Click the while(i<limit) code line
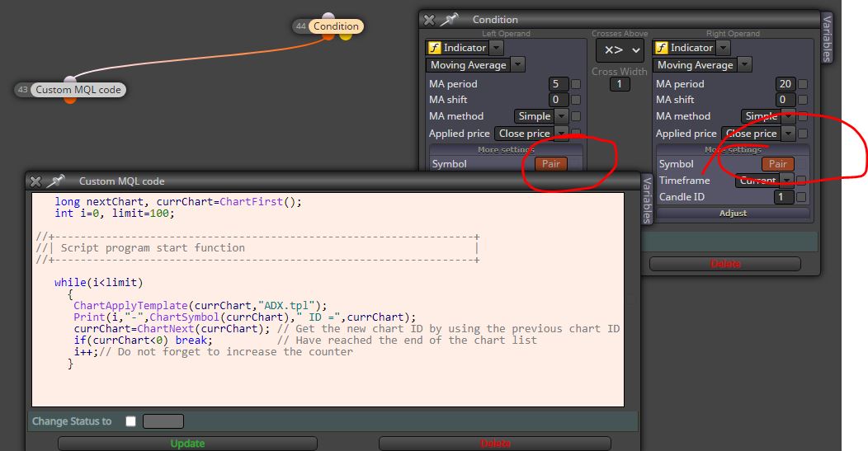868x451 pixels. (x=98, y=283)
